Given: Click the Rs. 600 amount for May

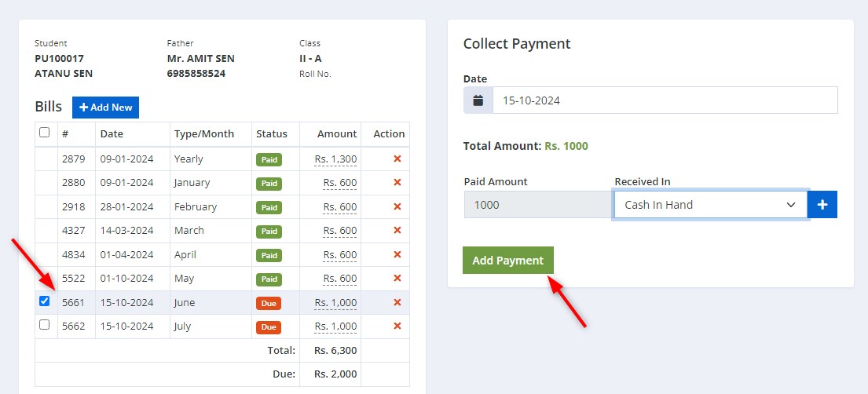Looking at the screenshot, I should (340, 279).
